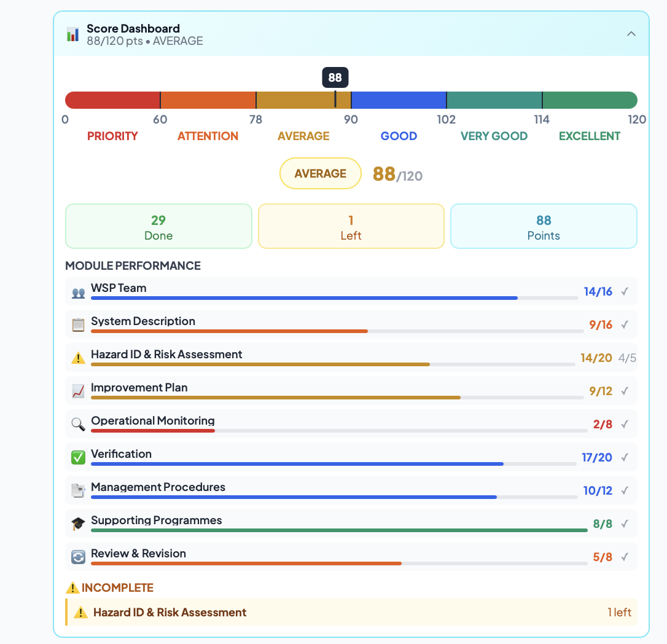The width and height of the screenshot is (667, 644).
Task: Open the incomplete Hazard ID & Risk Assessment row
Action: click(351, 613)
